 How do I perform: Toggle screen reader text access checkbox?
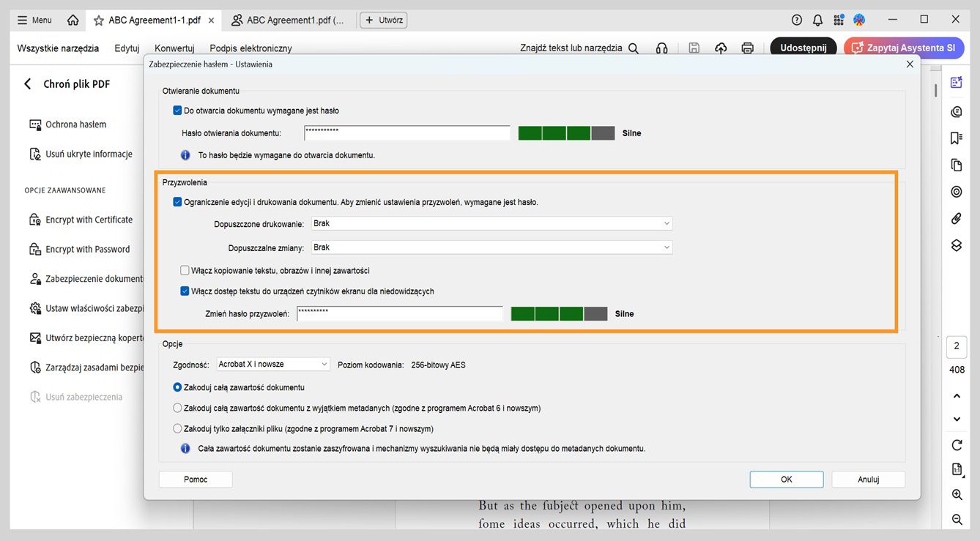click(185, 291)
